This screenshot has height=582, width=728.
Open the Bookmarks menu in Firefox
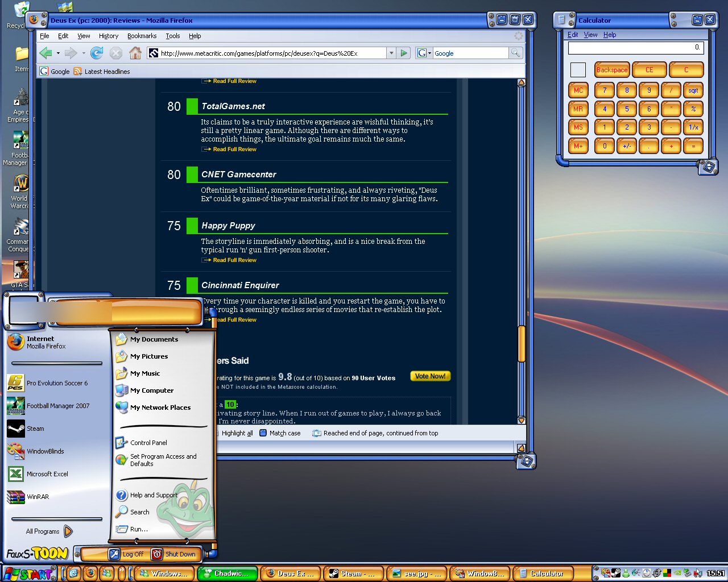click(x=142, y=36)
